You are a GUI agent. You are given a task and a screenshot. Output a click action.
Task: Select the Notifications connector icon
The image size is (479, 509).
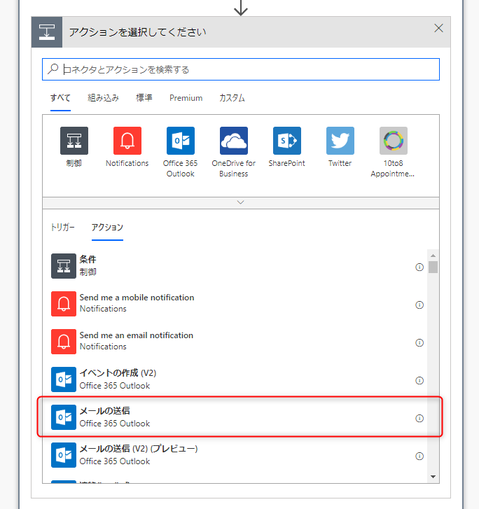(127, 141)
